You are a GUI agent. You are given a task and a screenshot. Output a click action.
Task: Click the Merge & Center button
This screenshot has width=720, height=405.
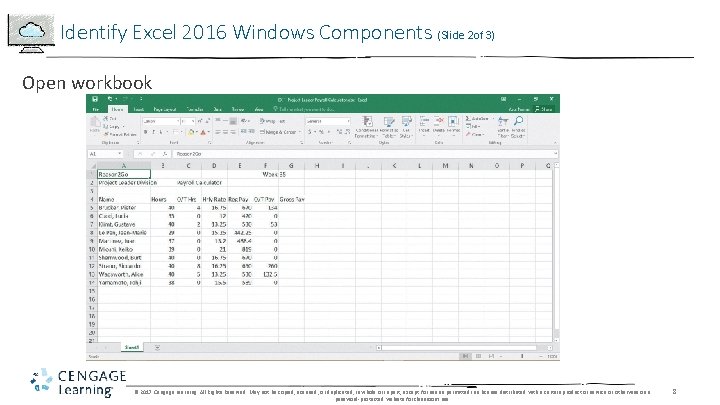tap(280, 132)
